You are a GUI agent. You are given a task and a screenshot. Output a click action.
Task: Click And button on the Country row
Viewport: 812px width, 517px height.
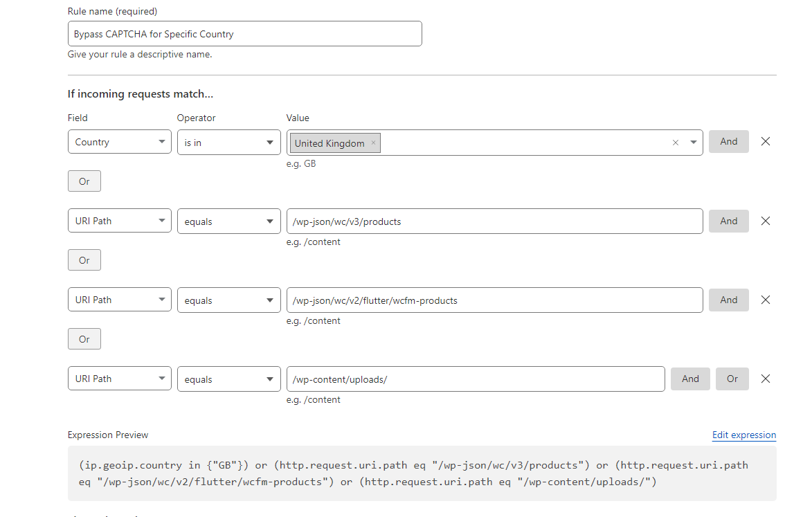728,141
